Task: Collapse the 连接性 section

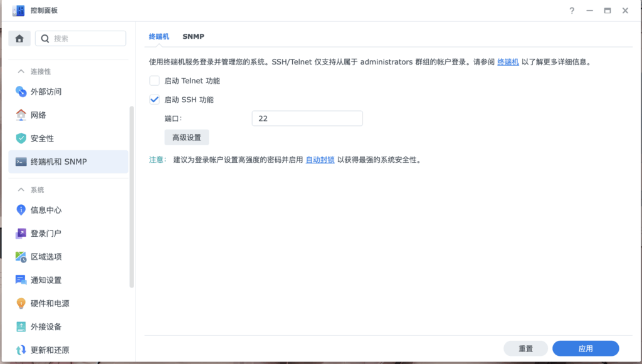Action: [x=33, y=71]
